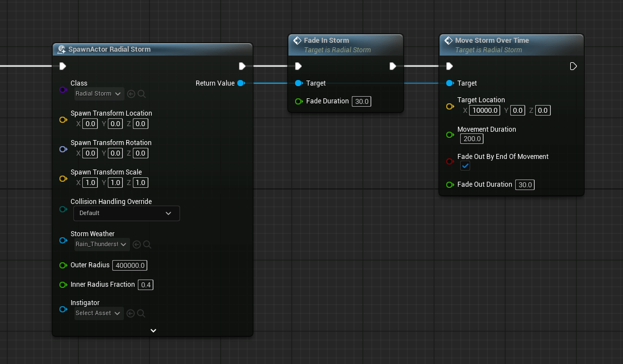
Task: Click Inner Radius Fraction value 0.4
Action: click(x=146, y=285)
